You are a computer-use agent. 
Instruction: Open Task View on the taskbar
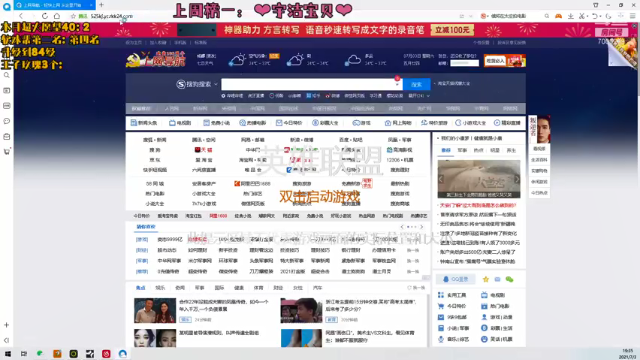(24, 354)
